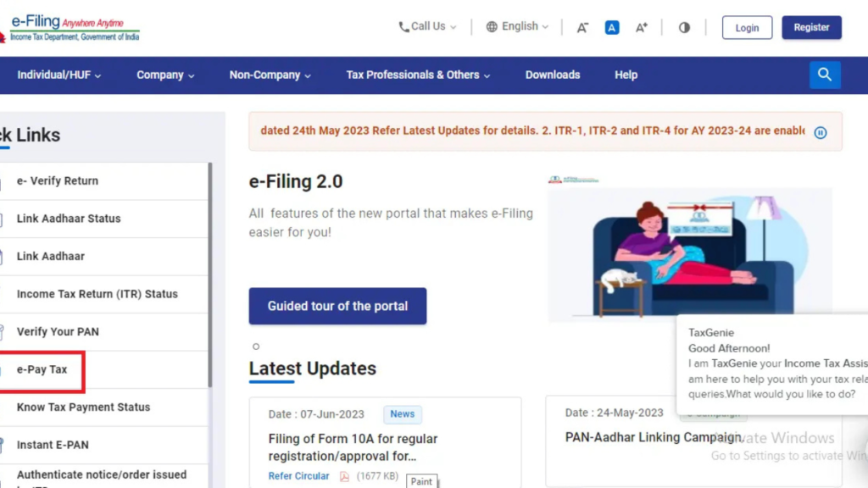Click the Date : 24-May-2023 text
The width and height of the screenshot is (868, 488).
pos(614,413)
